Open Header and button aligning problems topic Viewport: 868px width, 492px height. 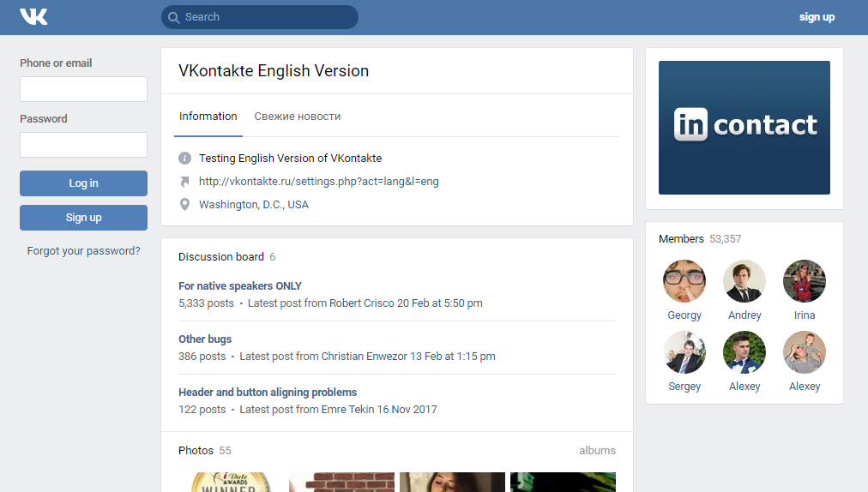pyautogui.click(x=268, y=393)
